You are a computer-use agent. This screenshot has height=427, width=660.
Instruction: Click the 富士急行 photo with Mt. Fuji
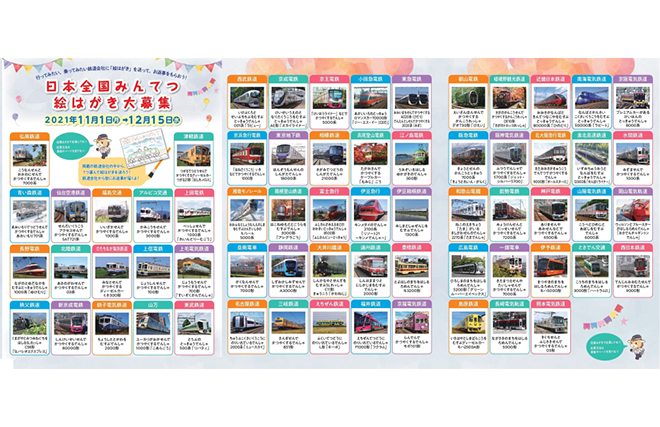tap(330, 210)
